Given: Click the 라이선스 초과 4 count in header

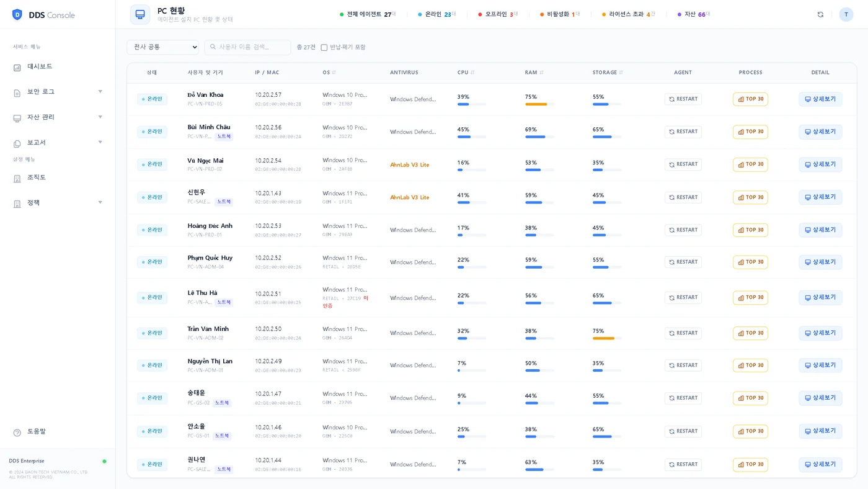Looking at the screenshot, I should pos(629,14).
